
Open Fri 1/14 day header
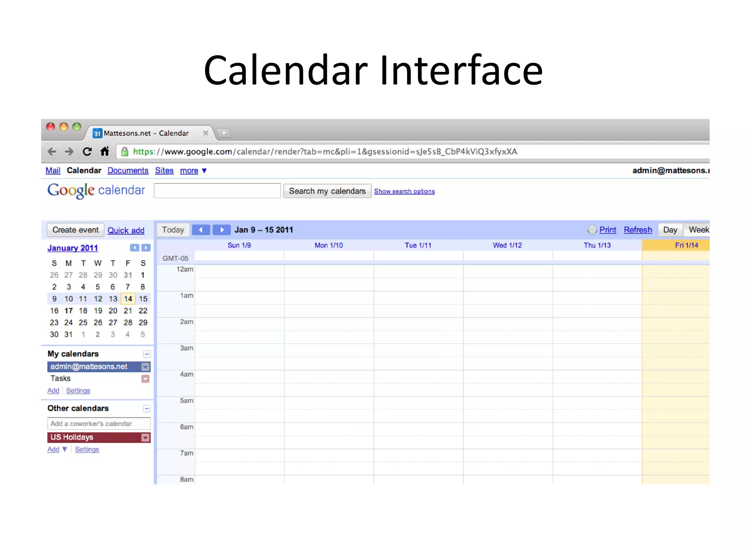[686, 245]
